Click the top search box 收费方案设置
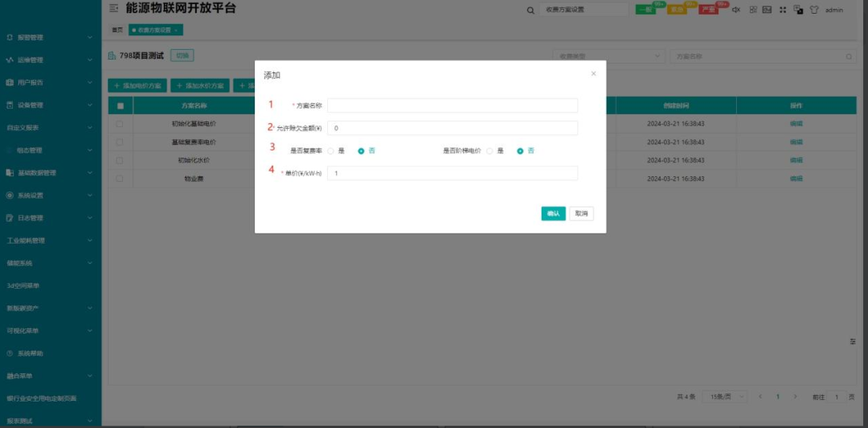This screenshot has height=428, width=868. (583, 10)
